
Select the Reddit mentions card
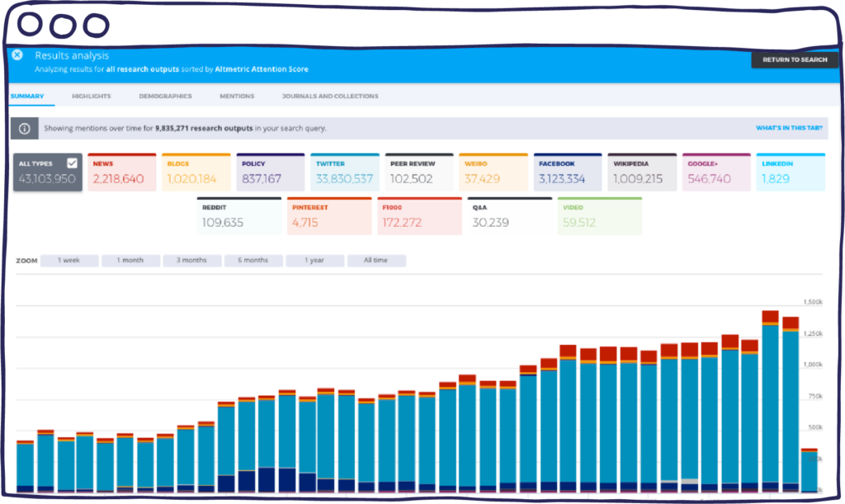239,216
